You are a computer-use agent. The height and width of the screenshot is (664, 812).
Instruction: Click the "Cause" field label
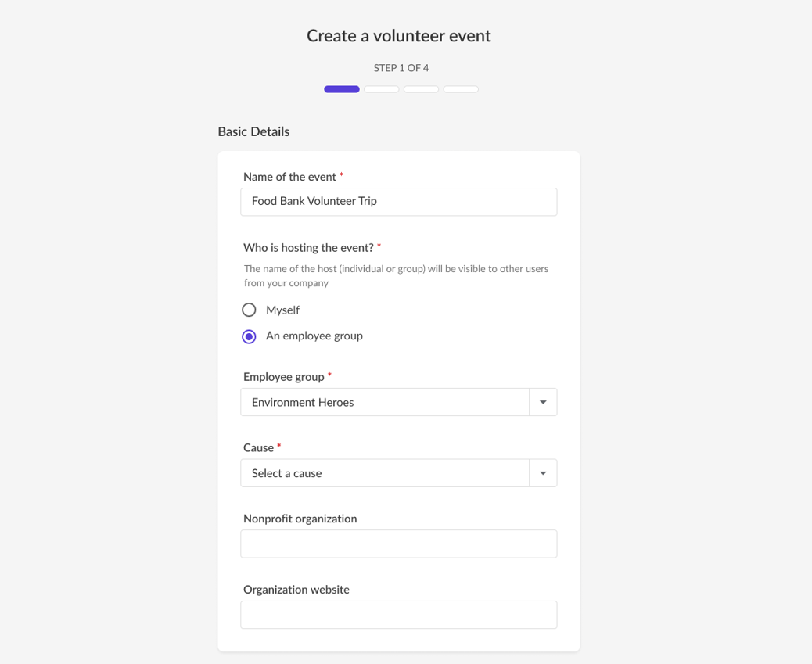pyautogui.click(x=258, y=448)
